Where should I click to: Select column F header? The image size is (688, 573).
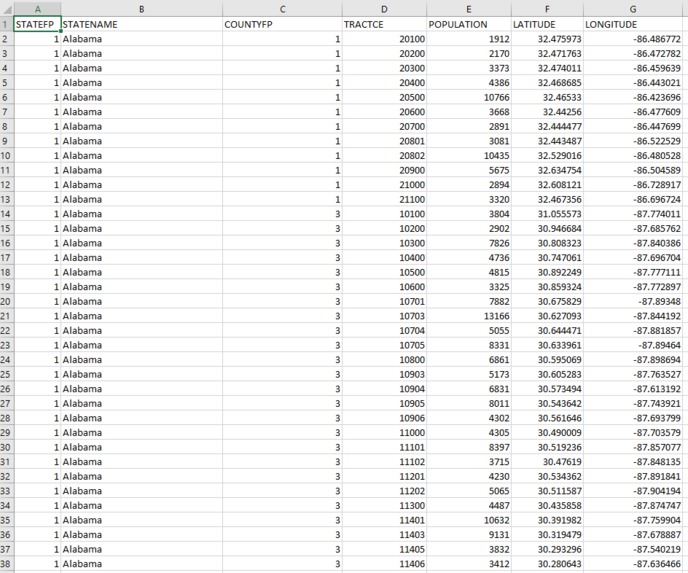pyautogui.click(x=547, y=9)
